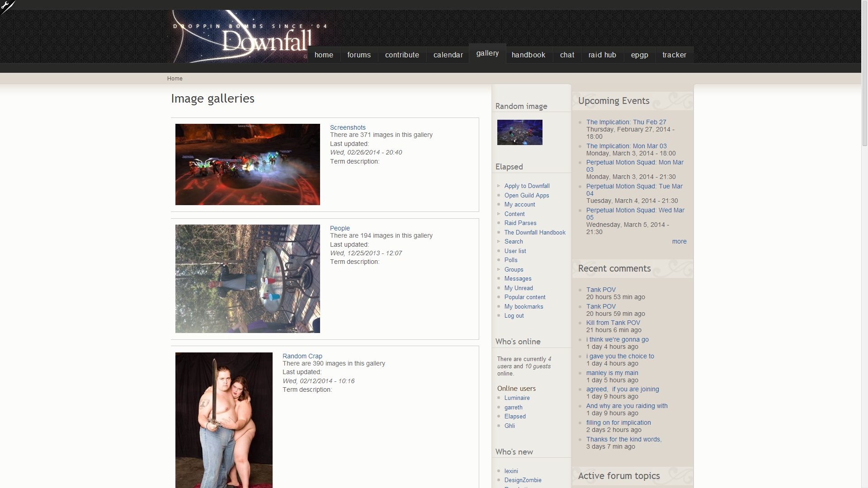868x488 pixels.
Task: Open the Raid Parses link
Action: (520, 223)
